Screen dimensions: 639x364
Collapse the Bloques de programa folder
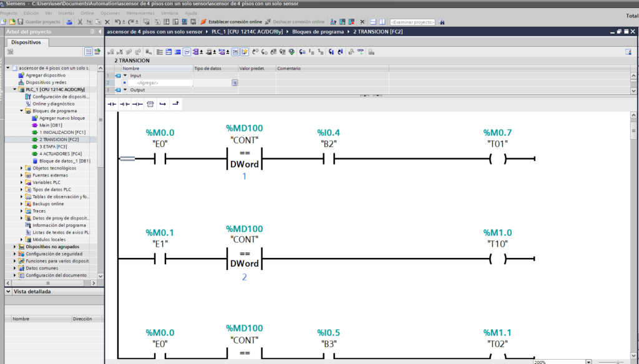(x=21, y=111)
